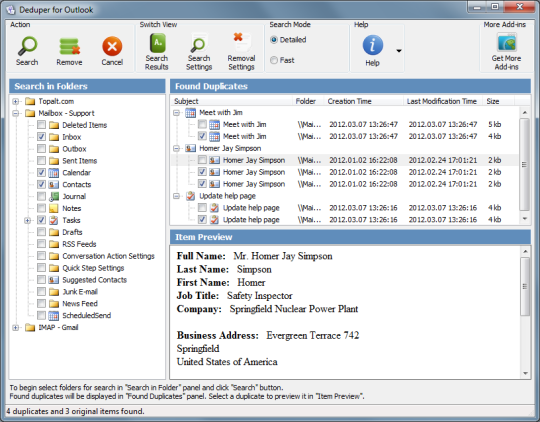Viewport: 540px width, 422px height.
Task: Click the Found Duplicates scroll down arrow
Action: click(x=525, y=219)
